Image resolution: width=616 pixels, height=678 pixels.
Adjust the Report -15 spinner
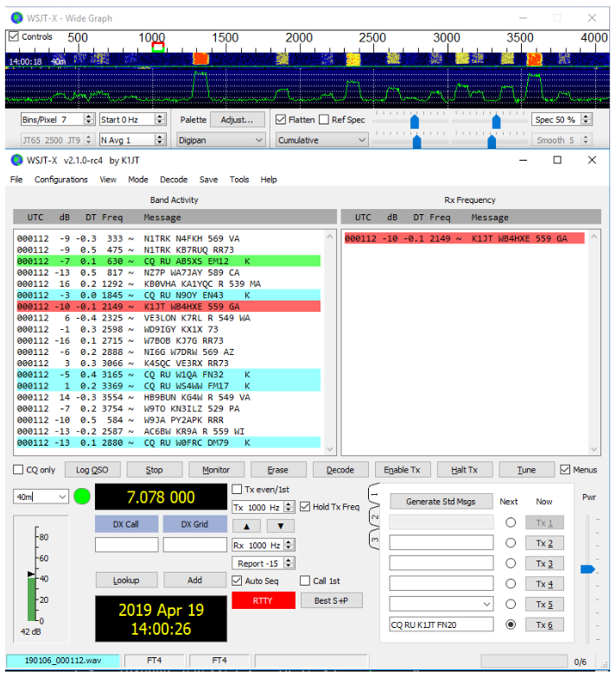tap(289, 563)
